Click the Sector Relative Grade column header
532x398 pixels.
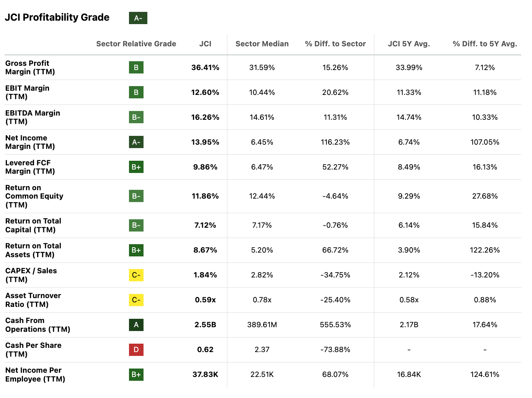click(136, 44)
